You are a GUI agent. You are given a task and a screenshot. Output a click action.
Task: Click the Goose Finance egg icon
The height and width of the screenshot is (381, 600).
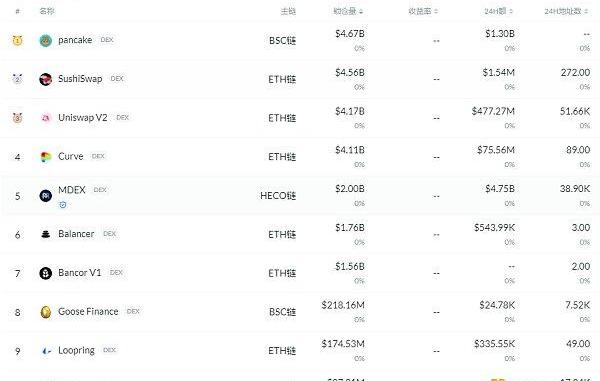point(46,312)
